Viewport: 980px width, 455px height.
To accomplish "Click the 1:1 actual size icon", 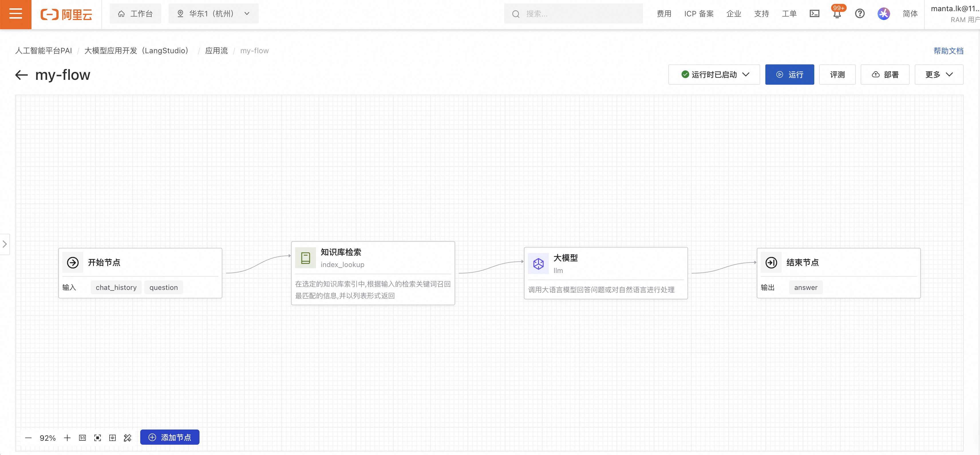I will pyautogui.click(x=82, y=438).
